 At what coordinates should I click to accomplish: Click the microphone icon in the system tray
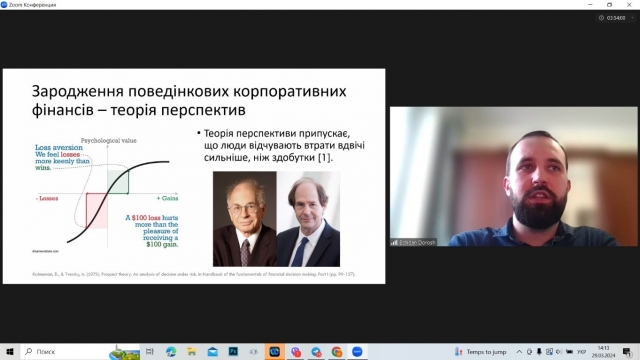point(539,351)
